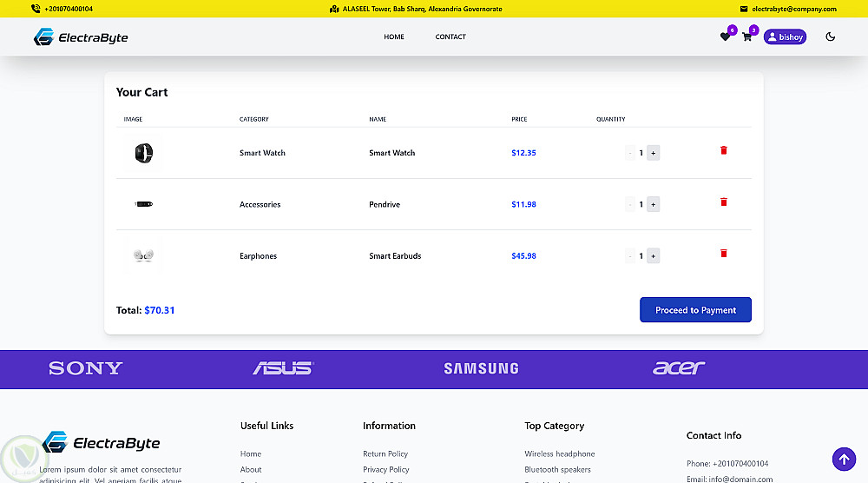This screenshot has height=483, width=868.
Task: Decrease Pendrive quantity
Action: [x=630, y=204]
